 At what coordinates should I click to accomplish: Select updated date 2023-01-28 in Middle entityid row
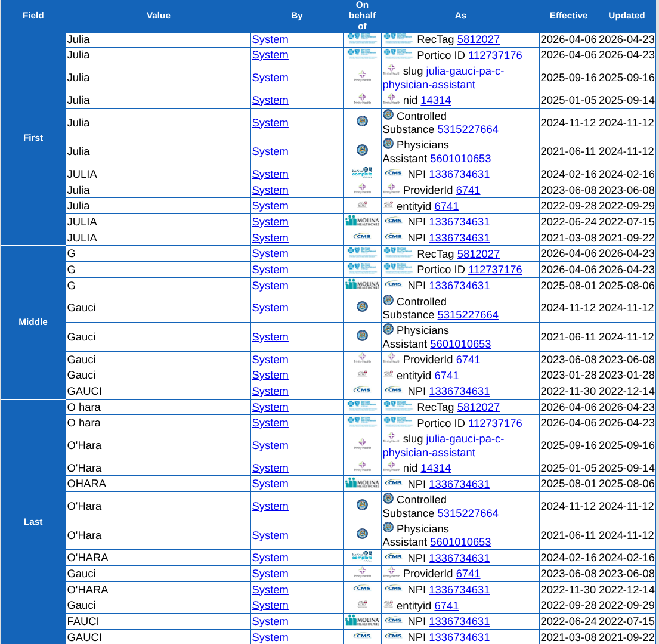[627, 375]
